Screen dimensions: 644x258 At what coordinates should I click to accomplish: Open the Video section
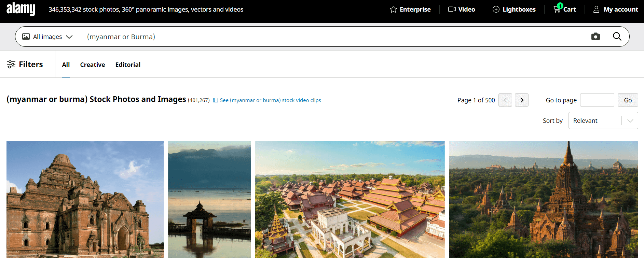(462, 10)
